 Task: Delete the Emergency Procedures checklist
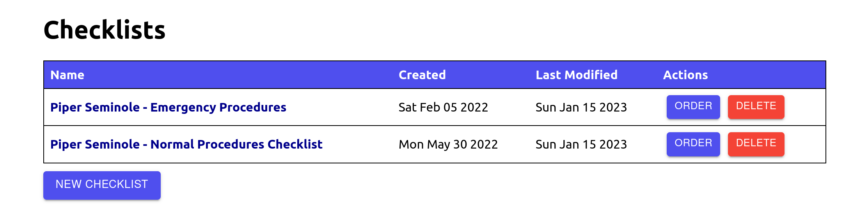[x=756, y=106]
